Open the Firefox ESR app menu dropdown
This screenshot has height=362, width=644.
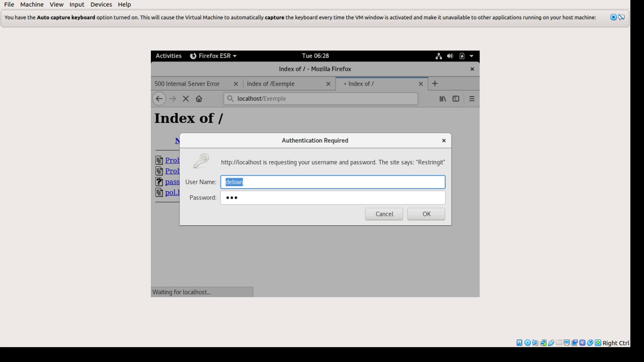coord(213,56)
